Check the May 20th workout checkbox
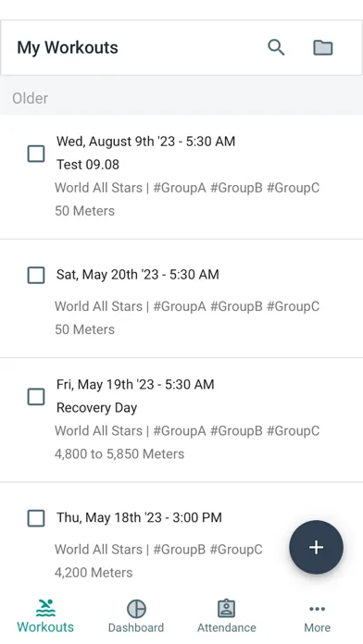Image resolution: width=363 pixels, height=644 pixels. (36, 275)
